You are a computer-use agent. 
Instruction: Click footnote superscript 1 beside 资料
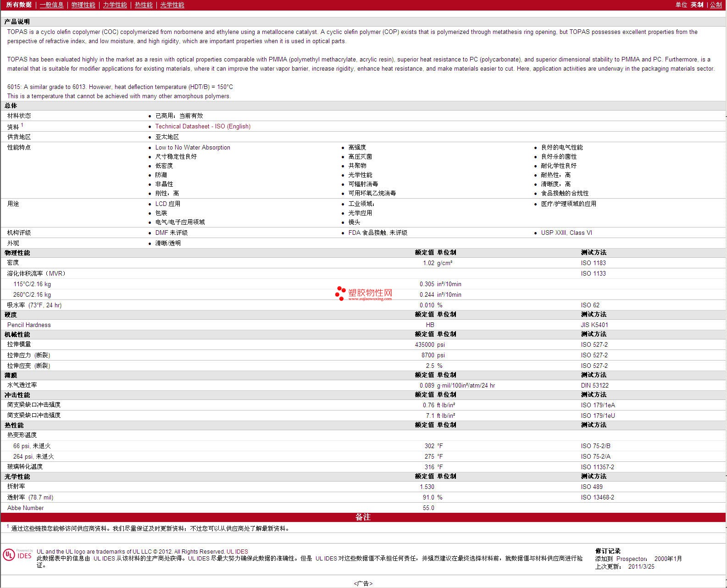[x=22, y=125]
